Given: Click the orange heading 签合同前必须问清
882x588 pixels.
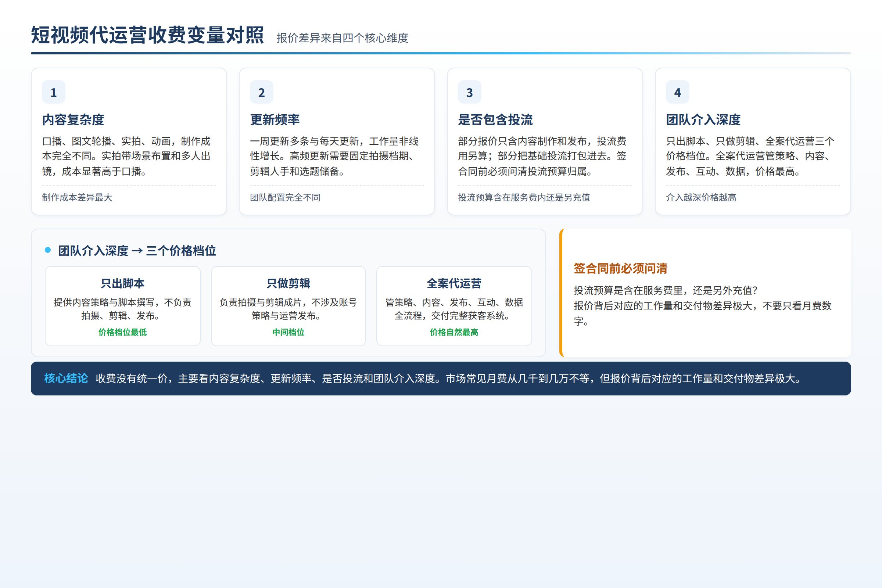Looking at the screenshot, I should [621, 268].
